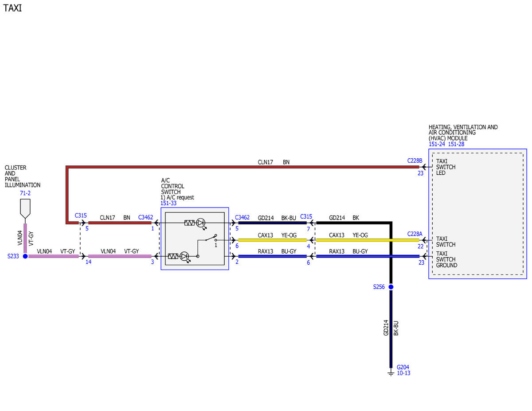The width and height of the screenshot is (532, 411).
Task: Open the 151-33 A/C control switch reference
Action: point(168,204)
